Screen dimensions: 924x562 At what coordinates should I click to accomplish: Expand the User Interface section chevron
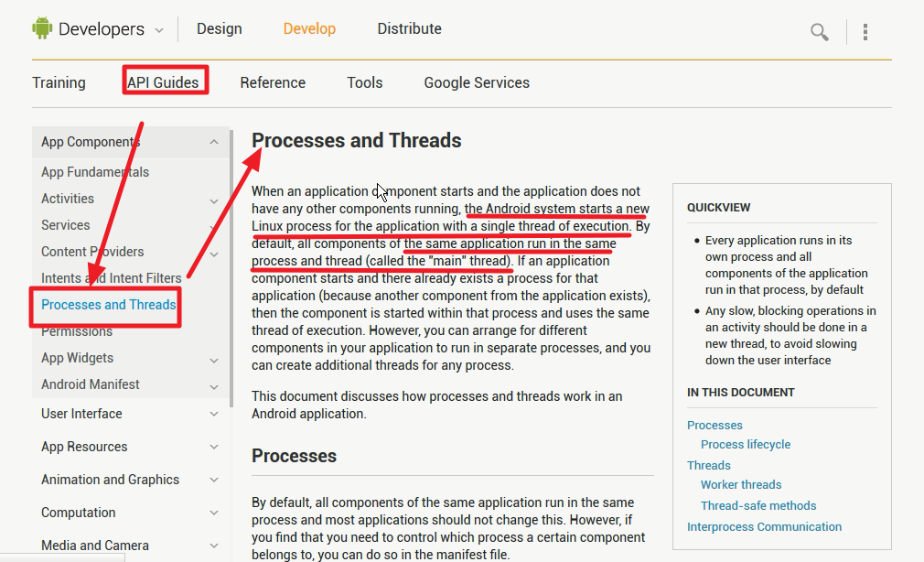point(214,414)
